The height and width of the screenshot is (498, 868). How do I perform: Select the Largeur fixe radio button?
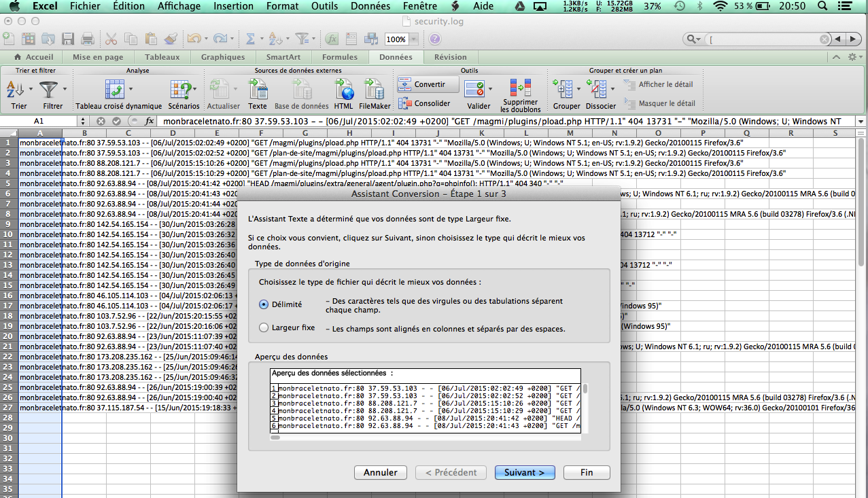coord(264,327)
